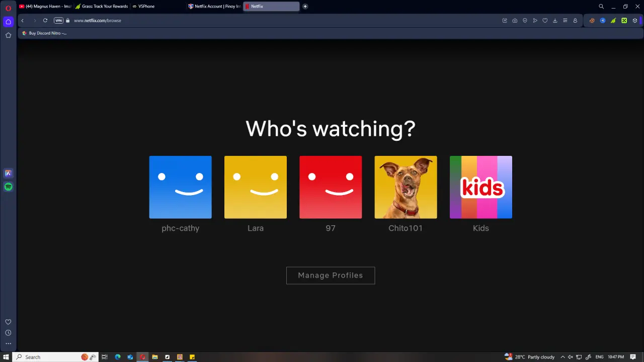The width and height of the screenshot is (644, 362).
Task: Click the Manage Profiles button
Action: (x=331, y=276)
